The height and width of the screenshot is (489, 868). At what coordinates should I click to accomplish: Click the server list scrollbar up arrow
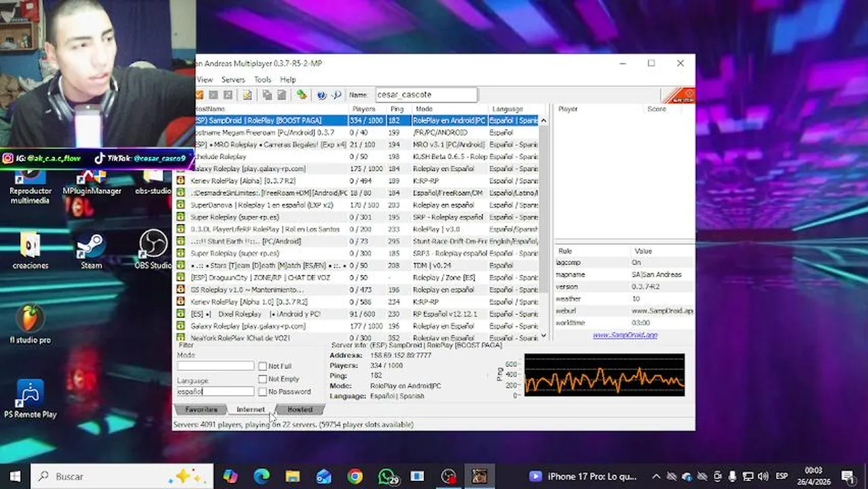[x=543, y=120]
